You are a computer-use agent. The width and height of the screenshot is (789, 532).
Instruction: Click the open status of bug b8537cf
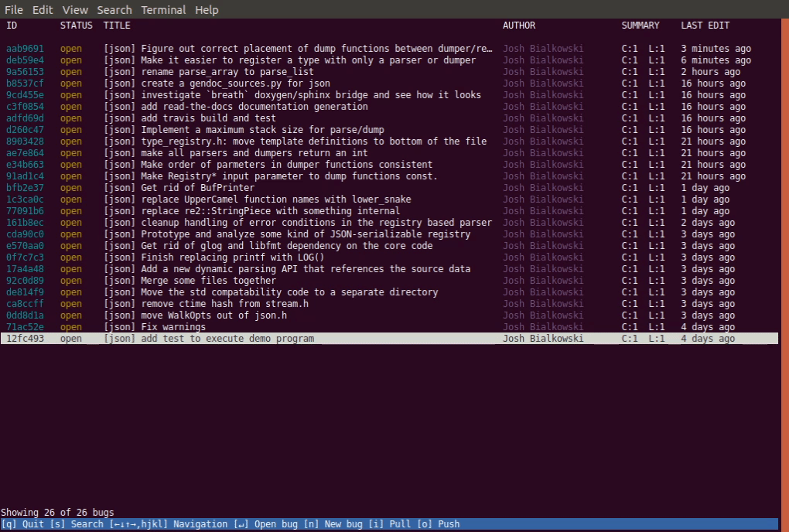[x=71, y=84]
